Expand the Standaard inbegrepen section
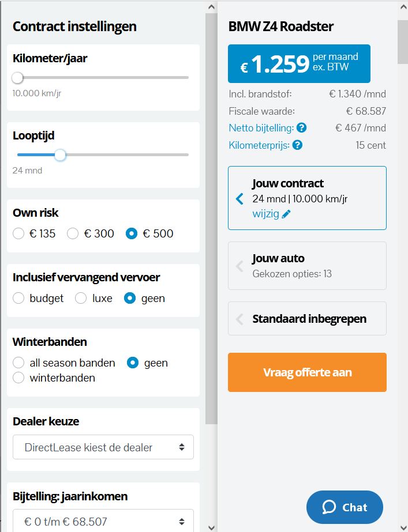This screenshot has width=408, height=532. 309,319
